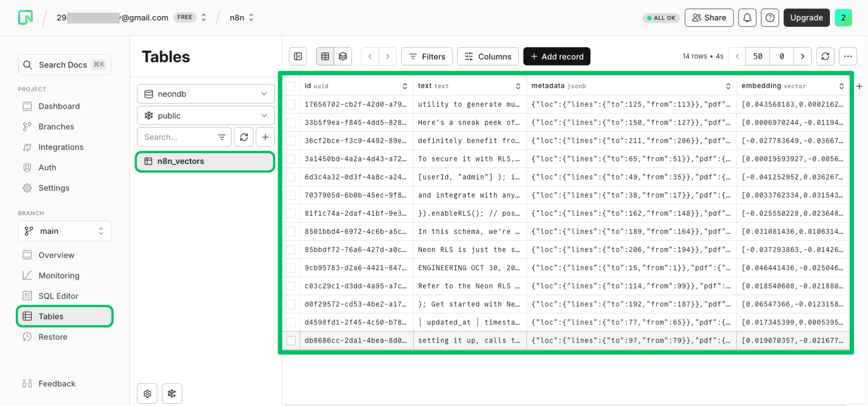Open the main branch selector
The width and height of the screenshot is (868, 406).
[64, 231]
